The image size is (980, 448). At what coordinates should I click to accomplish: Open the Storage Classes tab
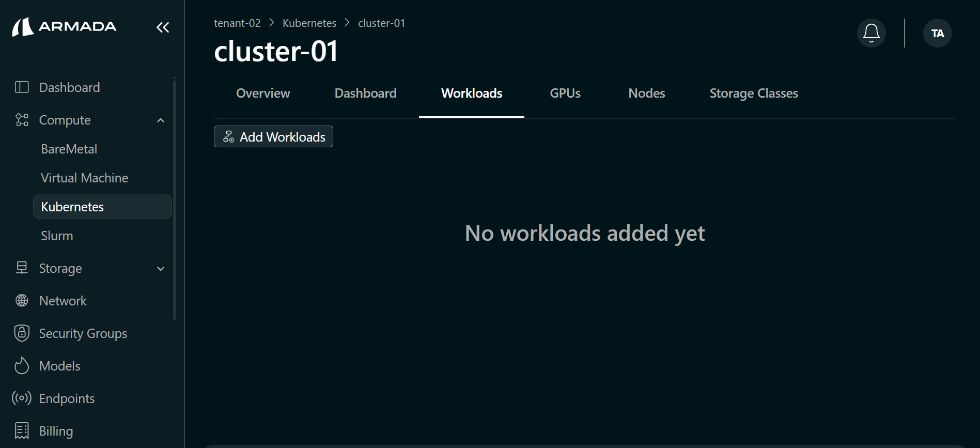click(754, 93)
